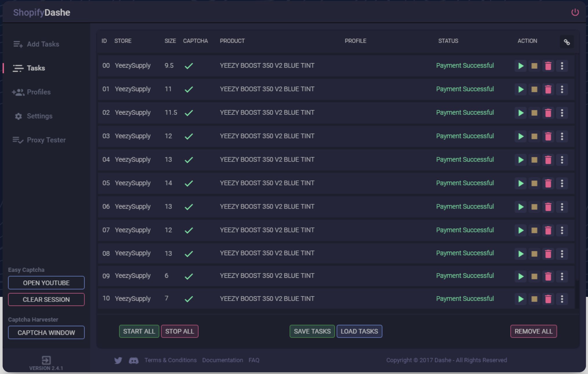Image resolution: width=588 pixels, height=374 pixels.
Task: Open the CAPTCHA WINDOW harvester
Action: (46, 333)
